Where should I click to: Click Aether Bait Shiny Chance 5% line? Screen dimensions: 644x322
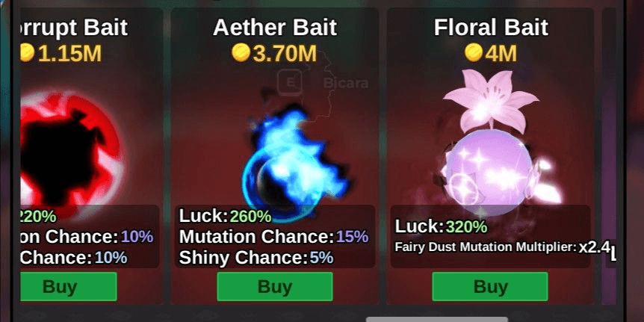point(256,258)
